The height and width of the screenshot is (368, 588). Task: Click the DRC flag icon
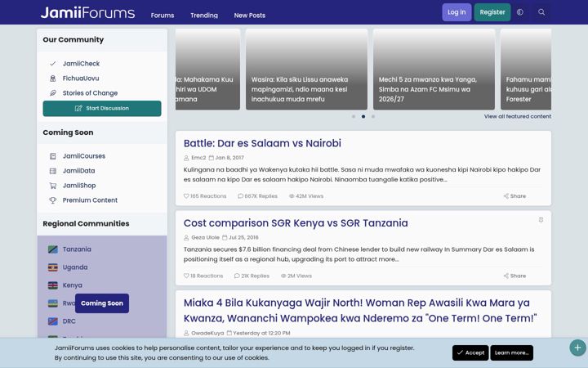[53, 321]
